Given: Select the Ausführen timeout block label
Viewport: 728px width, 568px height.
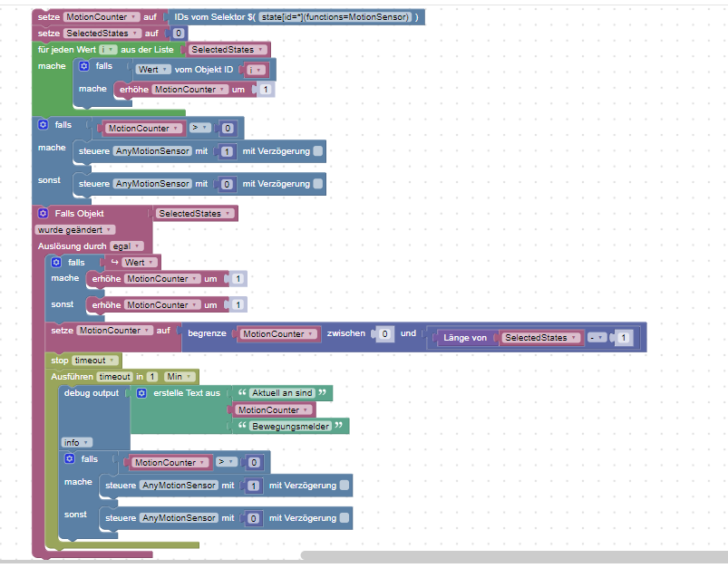Looking at the screenshot, I should pyautogui.click(x=72, y=376).
